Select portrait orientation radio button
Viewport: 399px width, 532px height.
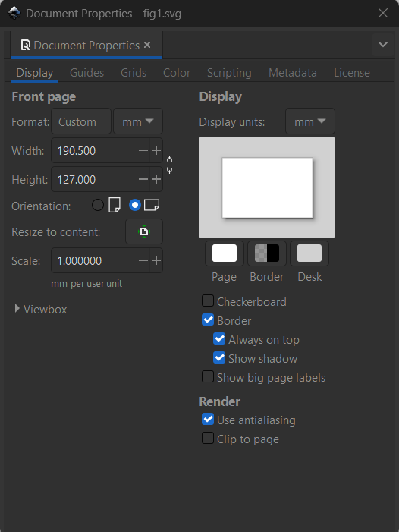click(x=98, y=205)
